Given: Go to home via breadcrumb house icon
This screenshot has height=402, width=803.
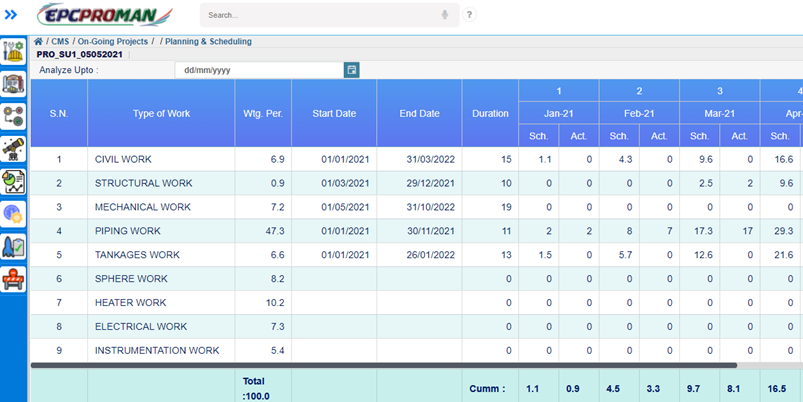Looking at the screenshot, I should [38, 41].
